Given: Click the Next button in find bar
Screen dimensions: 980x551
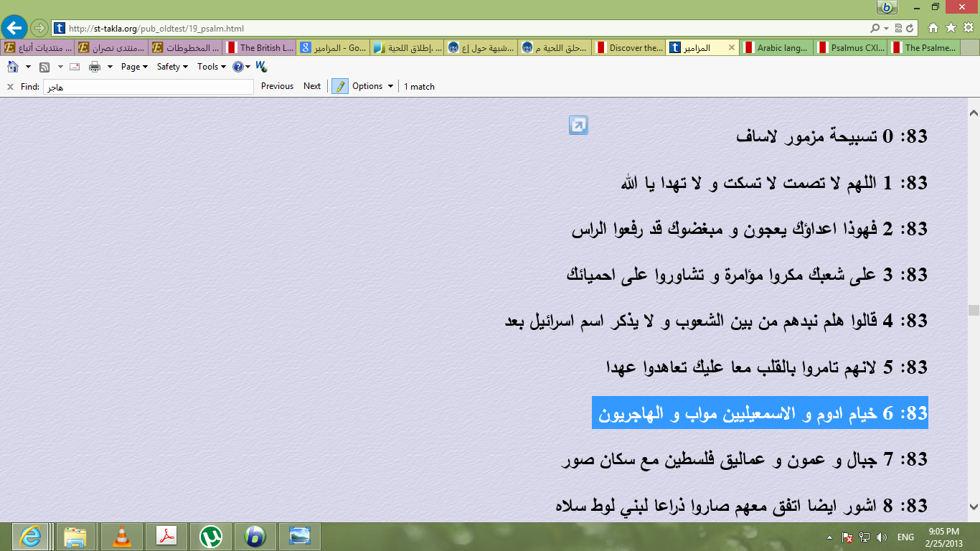Looking at the screenshot, I should (312, 86).
